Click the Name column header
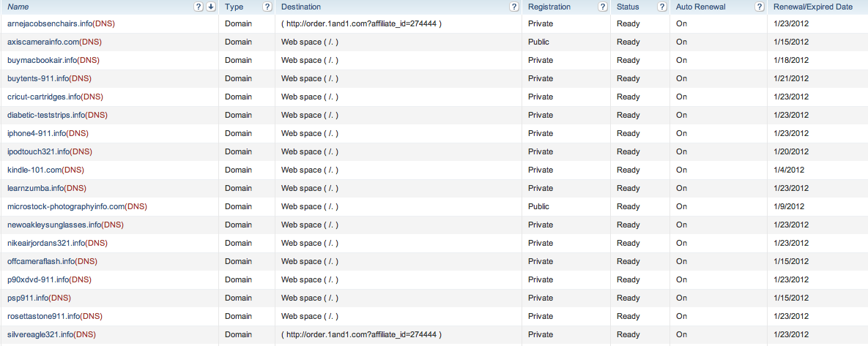Image resolution: width=868 pixels, height=346 pixels. [18, 7]
